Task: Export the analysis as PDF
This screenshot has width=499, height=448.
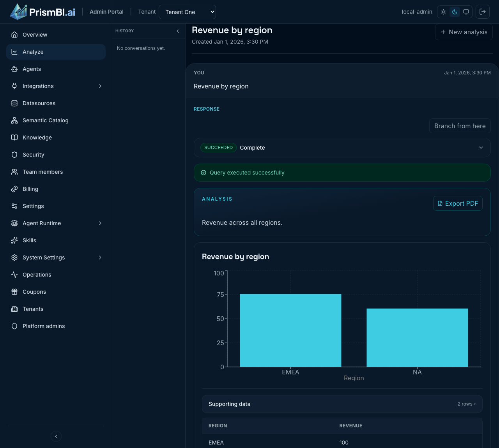Action: point(458,203)
